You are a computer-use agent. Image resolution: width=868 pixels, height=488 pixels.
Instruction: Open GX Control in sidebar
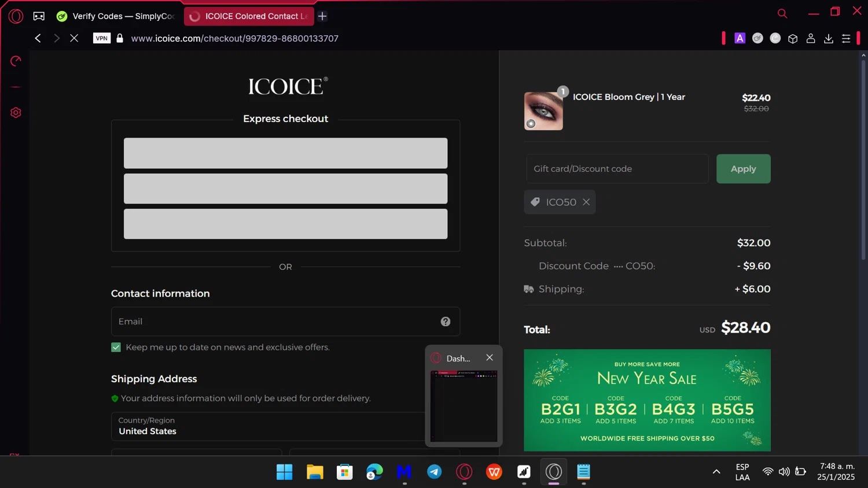point(16,61)
